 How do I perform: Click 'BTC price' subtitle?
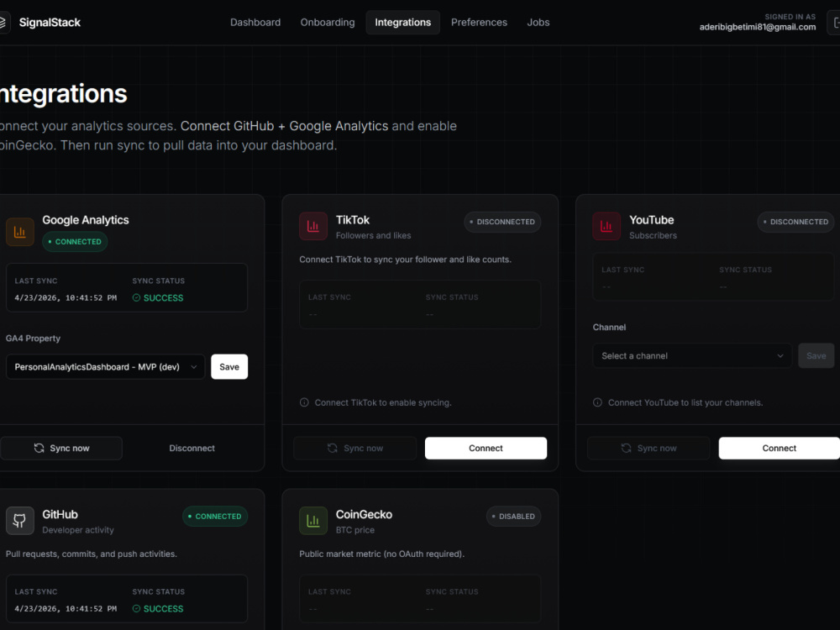[x=355, y=530]
